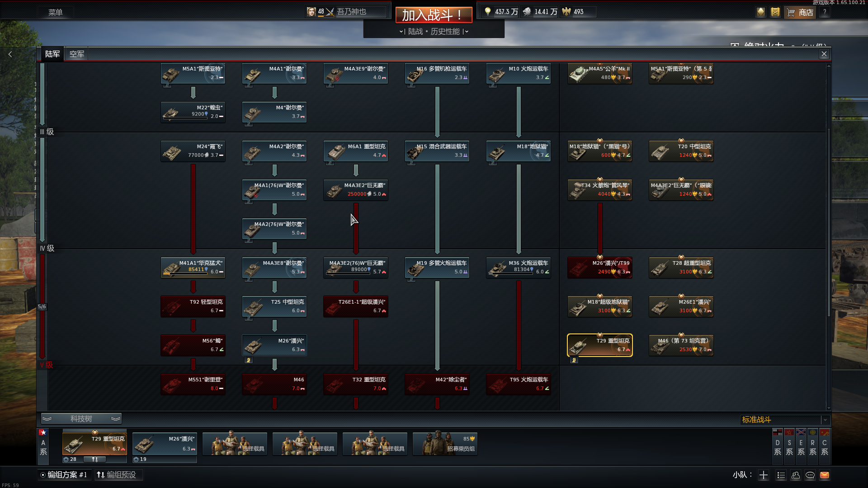Select T26E1-1 超级潘兴 tank
868x488 pixels.
click(356, 306)
